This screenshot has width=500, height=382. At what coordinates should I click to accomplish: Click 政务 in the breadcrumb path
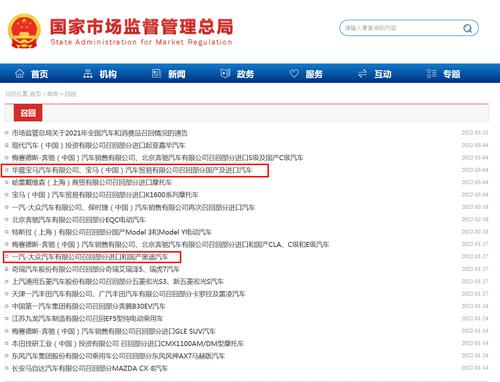53,94
